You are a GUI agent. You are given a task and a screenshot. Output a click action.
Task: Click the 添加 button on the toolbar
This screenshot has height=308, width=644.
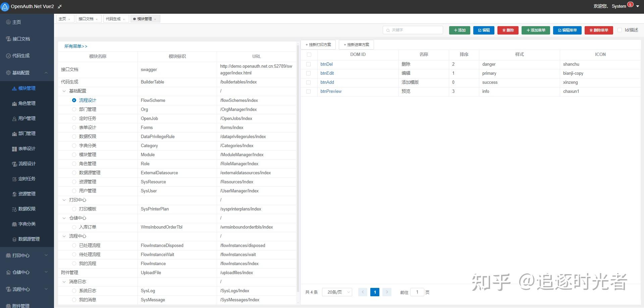click(459, 30)
